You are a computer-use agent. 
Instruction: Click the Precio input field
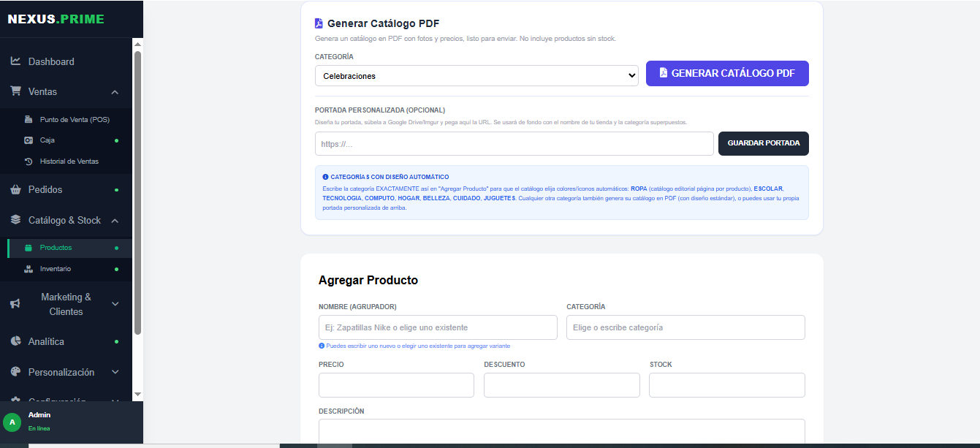[396, 385]
